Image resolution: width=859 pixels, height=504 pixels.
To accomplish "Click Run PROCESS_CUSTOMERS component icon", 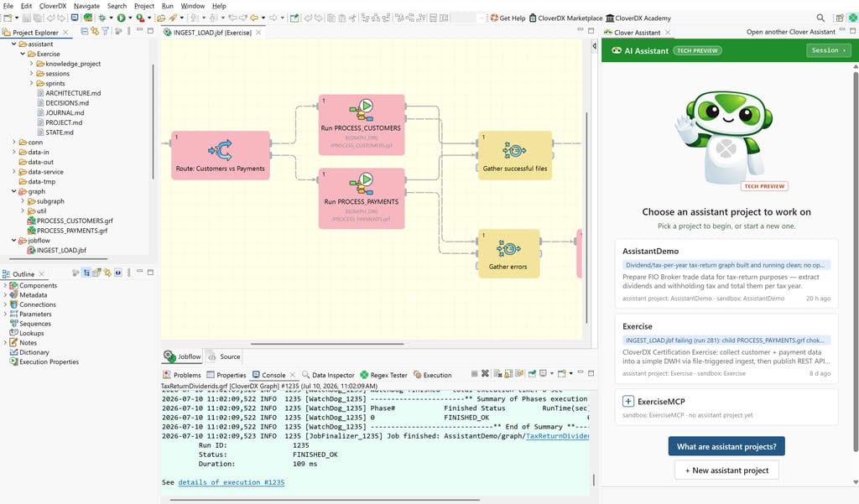I will [362, 110].
